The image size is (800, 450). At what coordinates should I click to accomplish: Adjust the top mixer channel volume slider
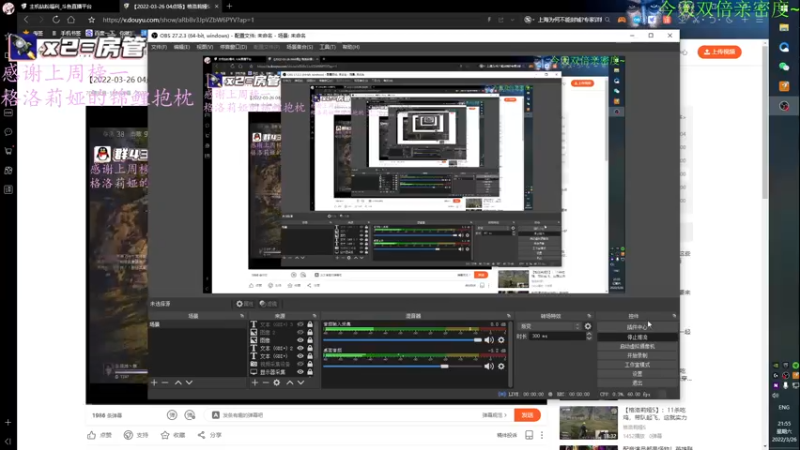pos(403,340)
